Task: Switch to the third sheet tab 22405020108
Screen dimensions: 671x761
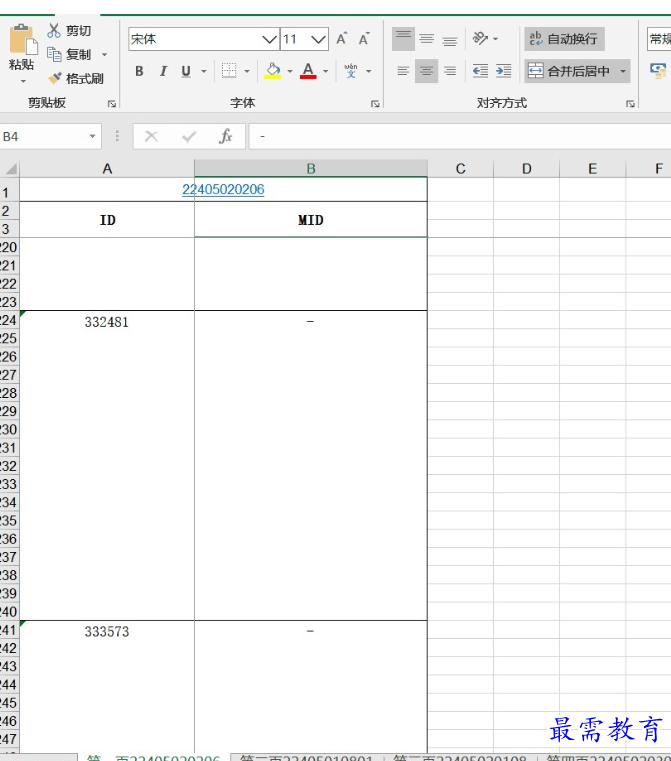Action: tap(460, 758)
